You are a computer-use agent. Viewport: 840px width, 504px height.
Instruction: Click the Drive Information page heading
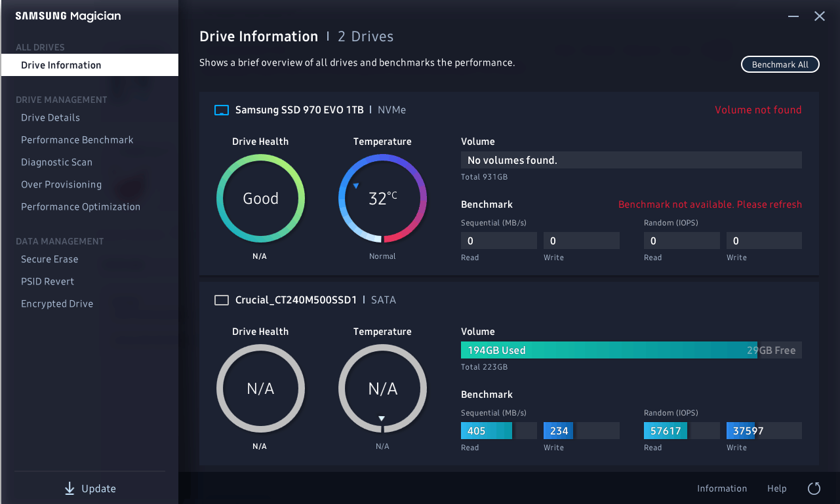click(x=258, y=37)
